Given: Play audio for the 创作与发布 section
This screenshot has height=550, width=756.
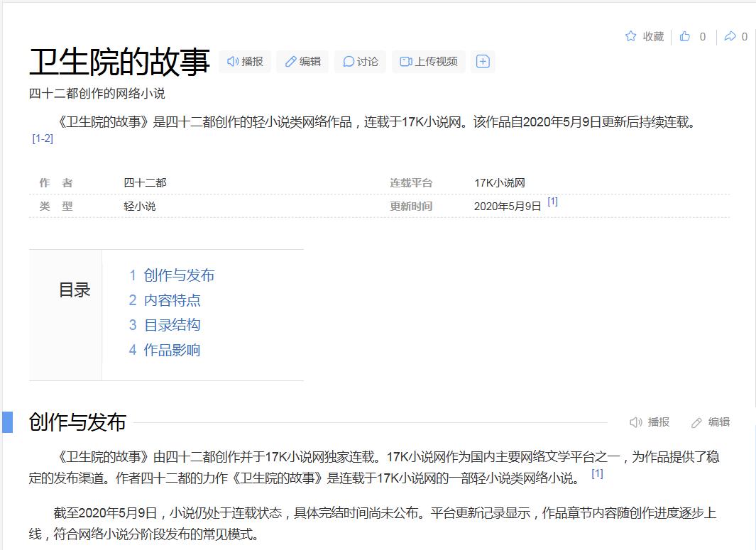Looking at the screenshot, I should click(650, 422).
